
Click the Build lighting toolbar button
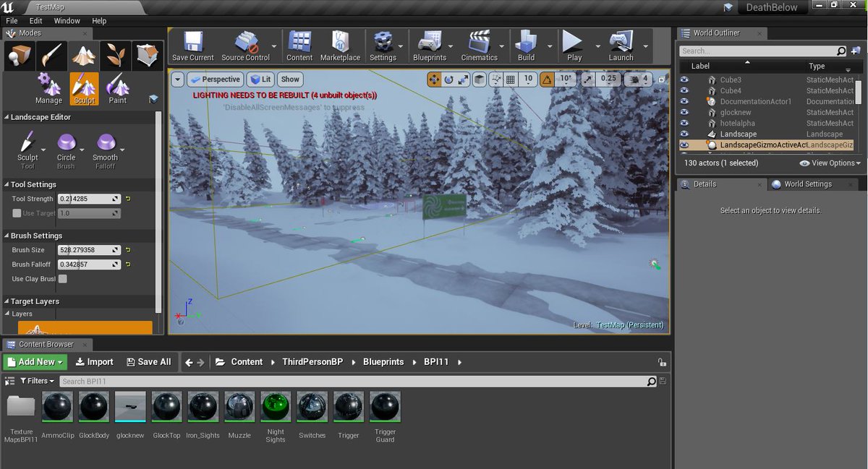click(x=526, y=46)
